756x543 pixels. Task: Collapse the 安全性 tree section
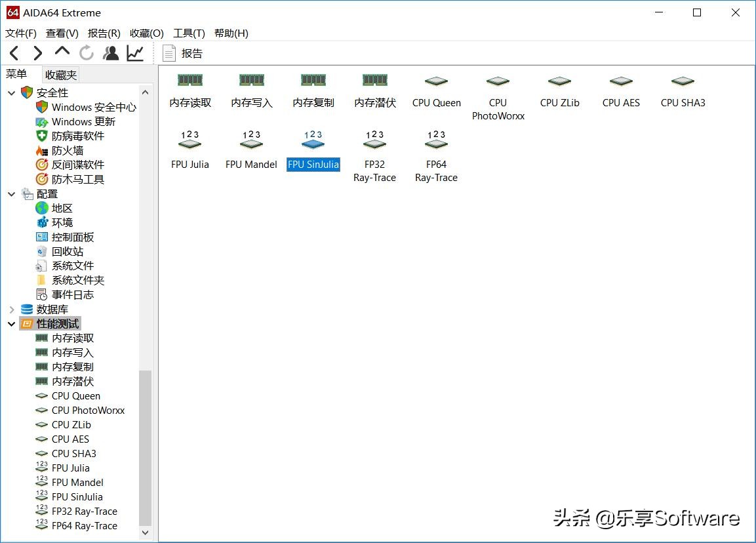click(x=10, y=92)
